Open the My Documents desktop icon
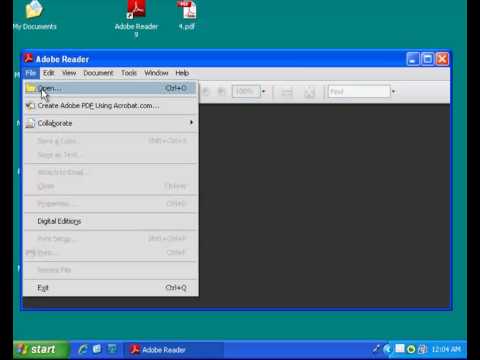 34,15
